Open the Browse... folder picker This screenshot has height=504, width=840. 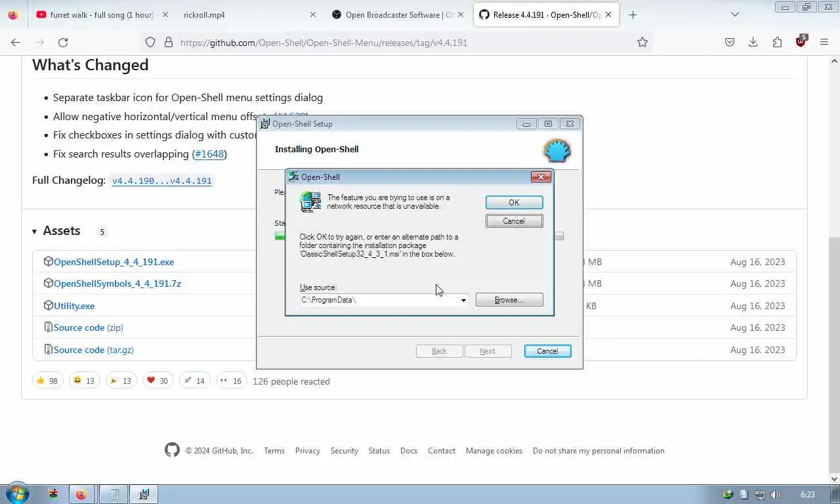[509, 300]
